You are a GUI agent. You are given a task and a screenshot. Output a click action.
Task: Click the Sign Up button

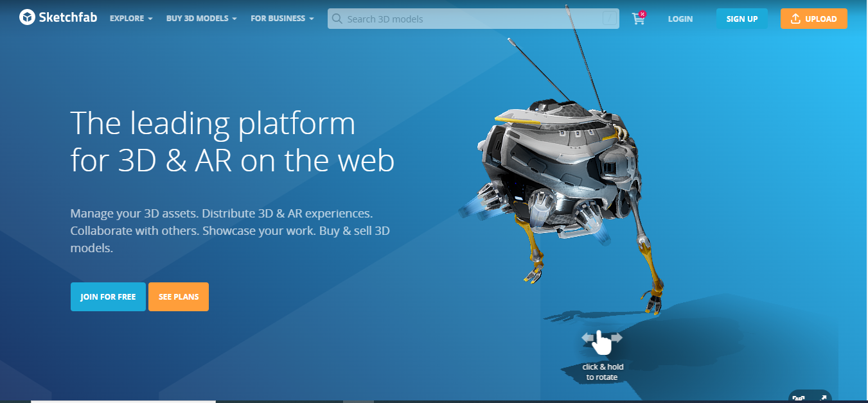(742, 19)
